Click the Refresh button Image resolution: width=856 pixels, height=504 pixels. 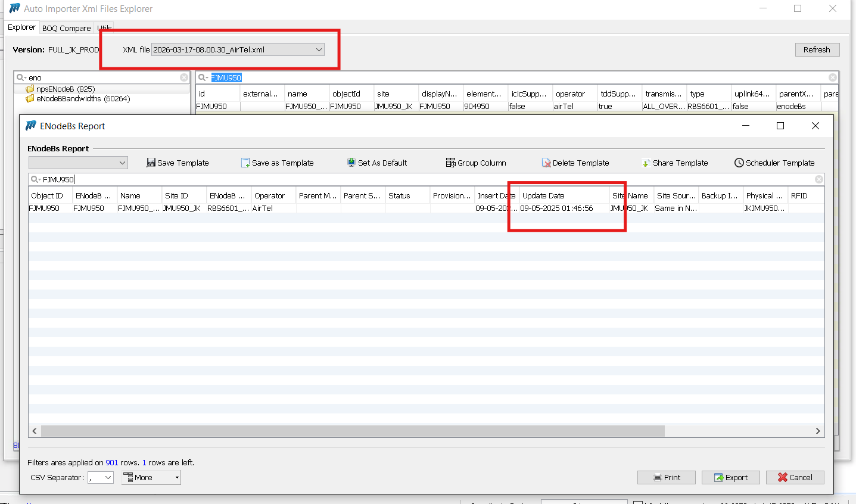817,50
